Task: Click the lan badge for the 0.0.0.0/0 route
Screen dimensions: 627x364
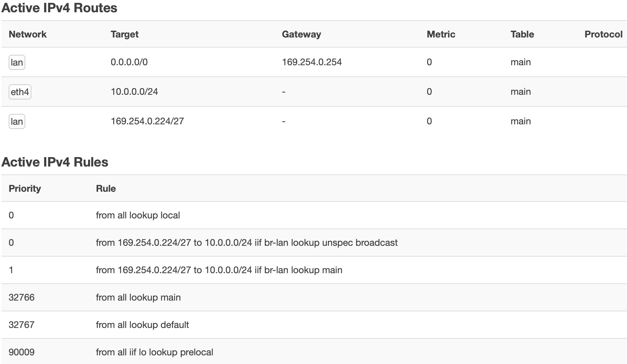Action: (17, 62)
